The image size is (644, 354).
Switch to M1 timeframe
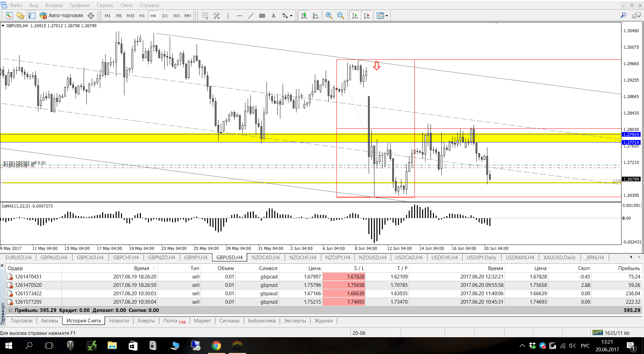108,16
